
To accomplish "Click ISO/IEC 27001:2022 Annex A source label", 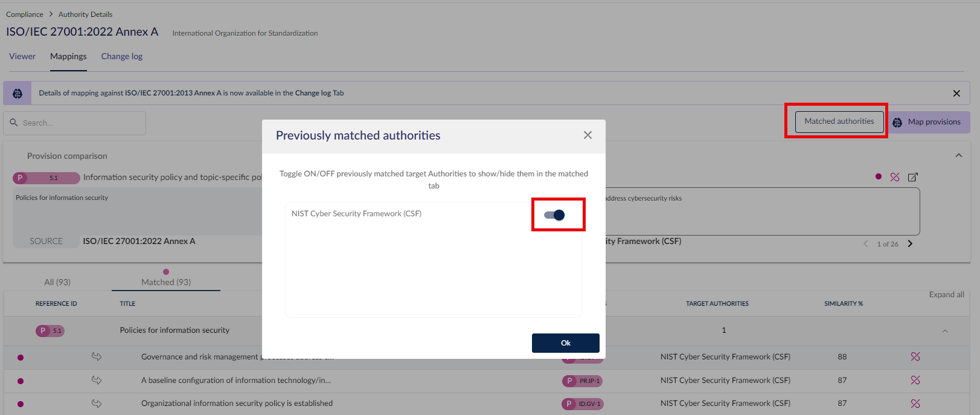I will tap(139, 241).
